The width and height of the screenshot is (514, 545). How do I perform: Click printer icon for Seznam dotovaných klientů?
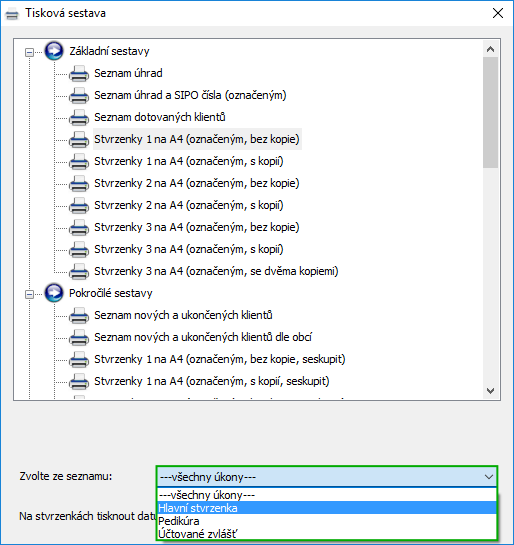coord(79,117)
